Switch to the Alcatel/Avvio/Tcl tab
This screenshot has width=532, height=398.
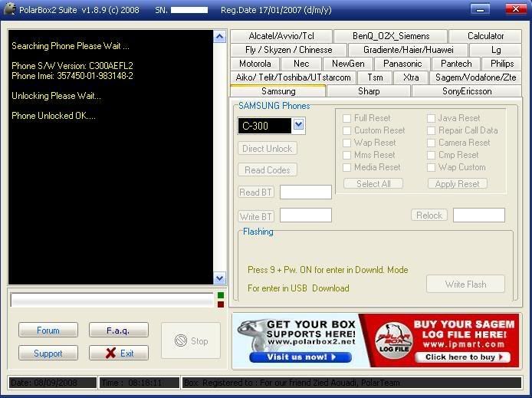coord(281,36)
